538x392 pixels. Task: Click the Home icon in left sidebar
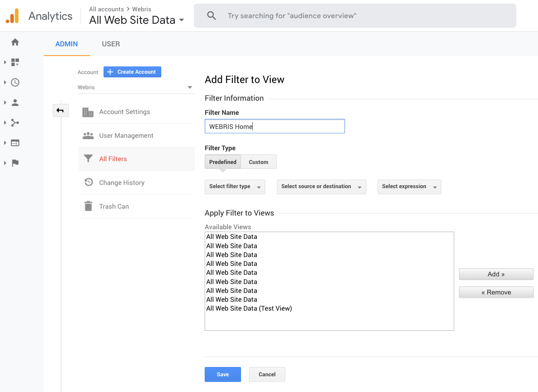click(x=15, y=42)
